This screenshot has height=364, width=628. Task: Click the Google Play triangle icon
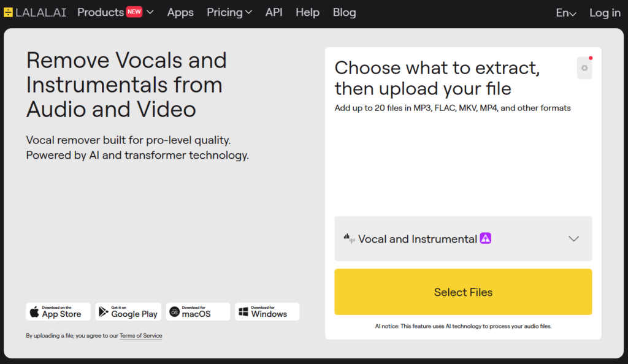103,311
